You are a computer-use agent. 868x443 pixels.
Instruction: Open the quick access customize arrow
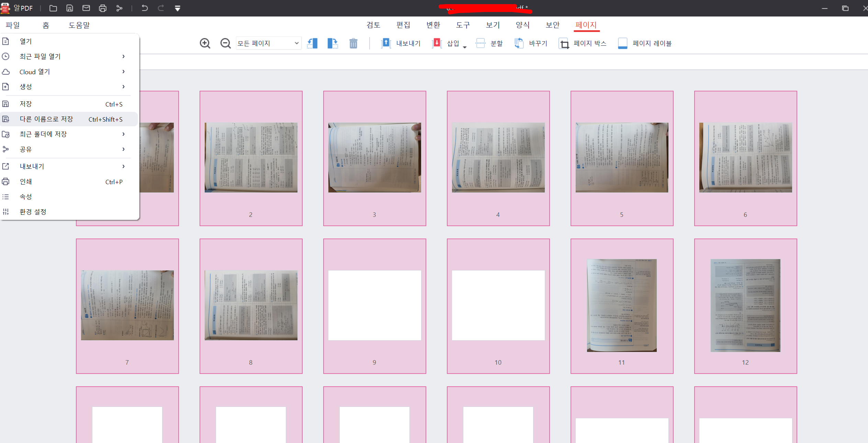pyautogui.click(x=178, y=9)
